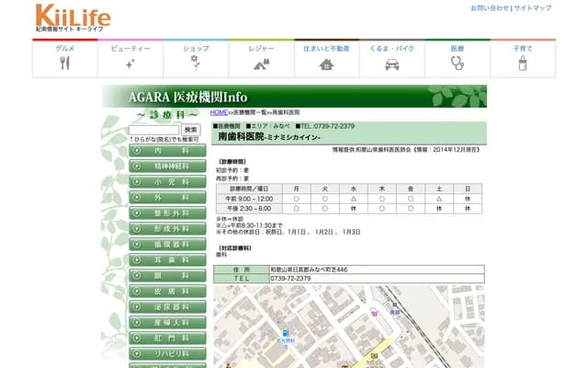Select 精神神経科 from the department list

pos(161,167)
